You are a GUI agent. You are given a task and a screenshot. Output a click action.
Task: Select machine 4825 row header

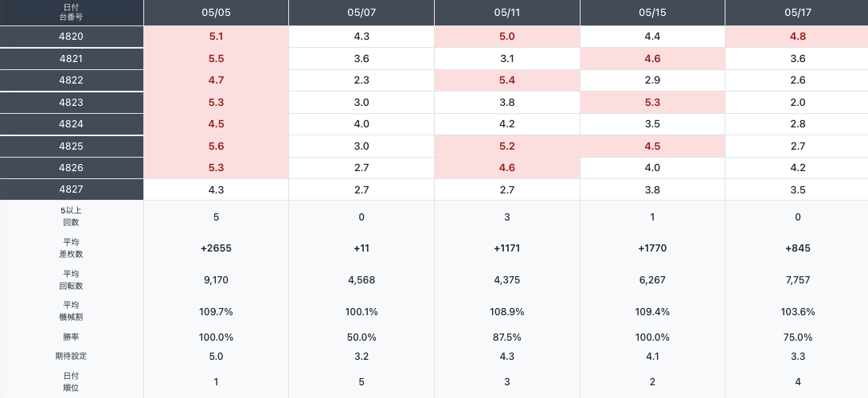pos(72,146)
